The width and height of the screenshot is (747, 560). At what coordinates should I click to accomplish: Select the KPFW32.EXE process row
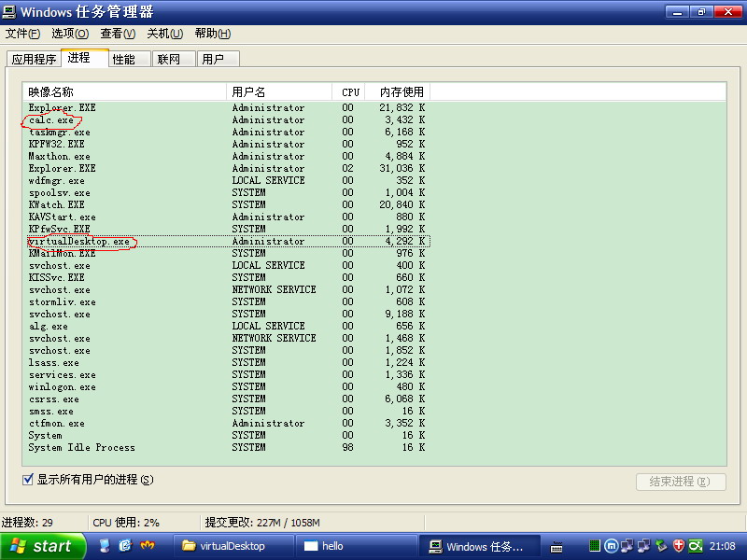pos(226,145)
